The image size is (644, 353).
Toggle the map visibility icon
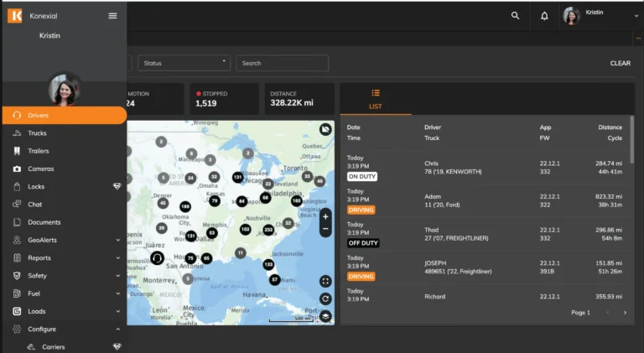point(325,128)
